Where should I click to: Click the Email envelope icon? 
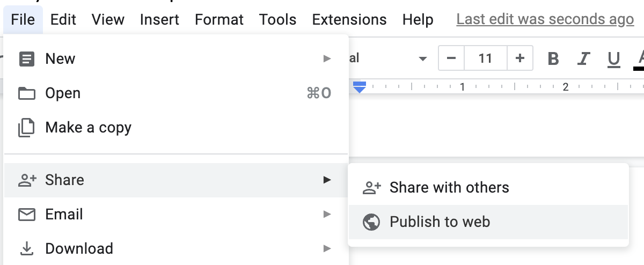click(27, 215)
